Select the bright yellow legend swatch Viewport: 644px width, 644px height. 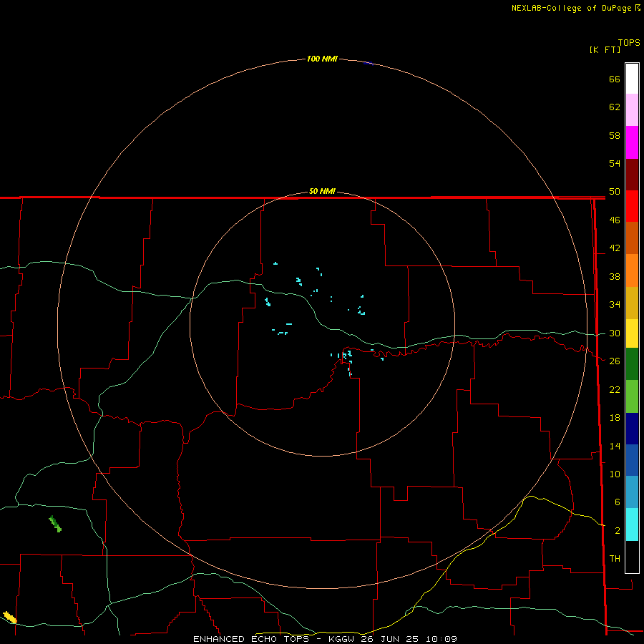[x=632, y=333]
